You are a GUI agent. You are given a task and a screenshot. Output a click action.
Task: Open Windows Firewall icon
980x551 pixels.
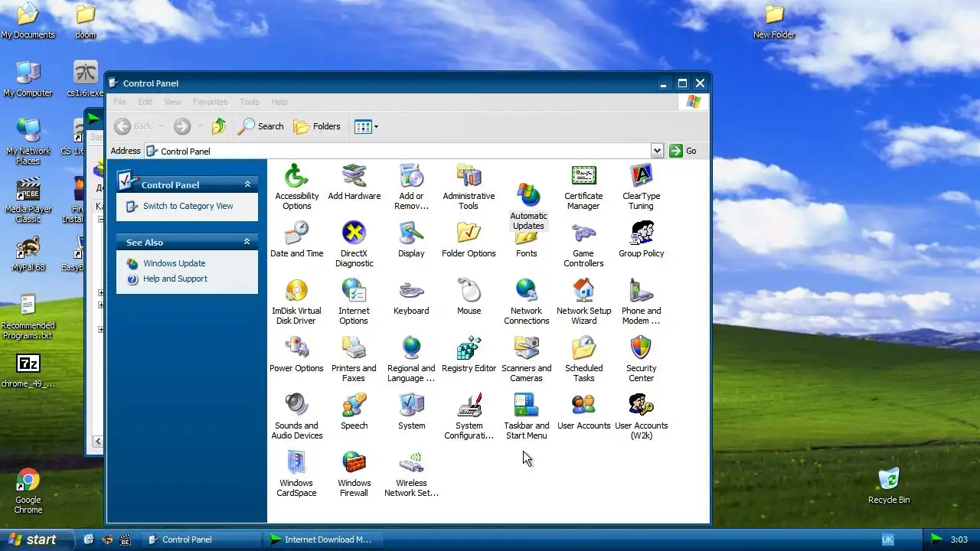tap(354, 474)
